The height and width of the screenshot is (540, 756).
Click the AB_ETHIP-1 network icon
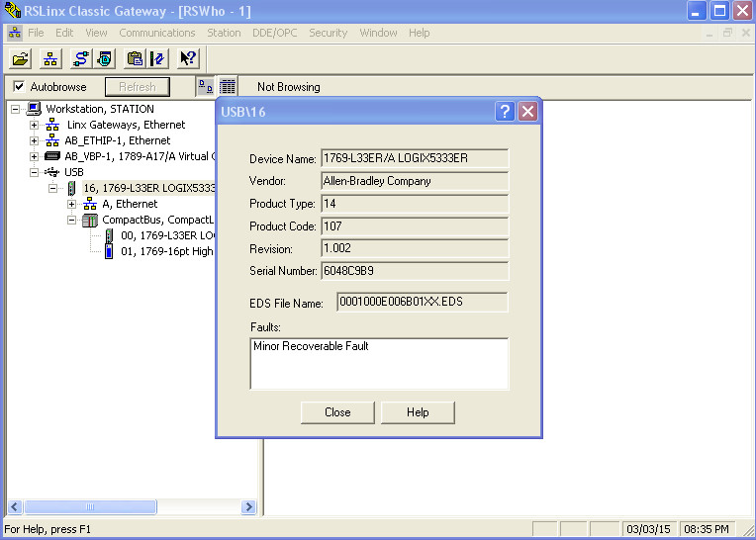point(52,140)
